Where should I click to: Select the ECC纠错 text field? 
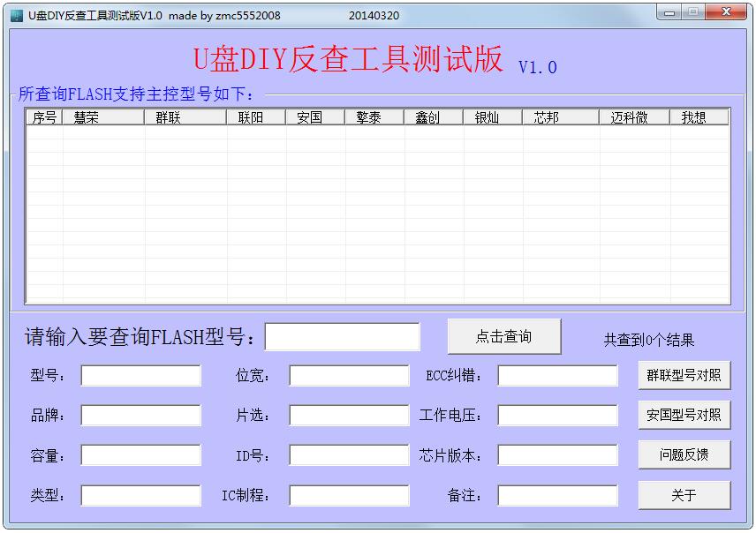pyautogui.click(x=557, y=376)
